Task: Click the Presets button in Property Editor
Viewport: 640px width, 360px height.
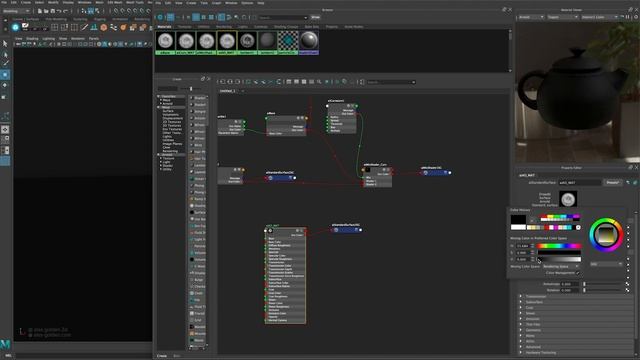Action: (613, 182)
